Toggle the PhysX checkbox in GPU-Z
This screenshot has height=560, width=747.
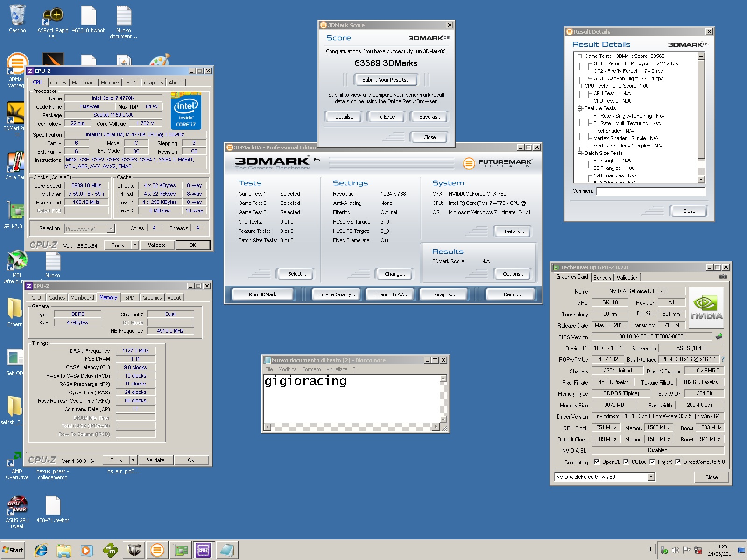coord(652,462)
